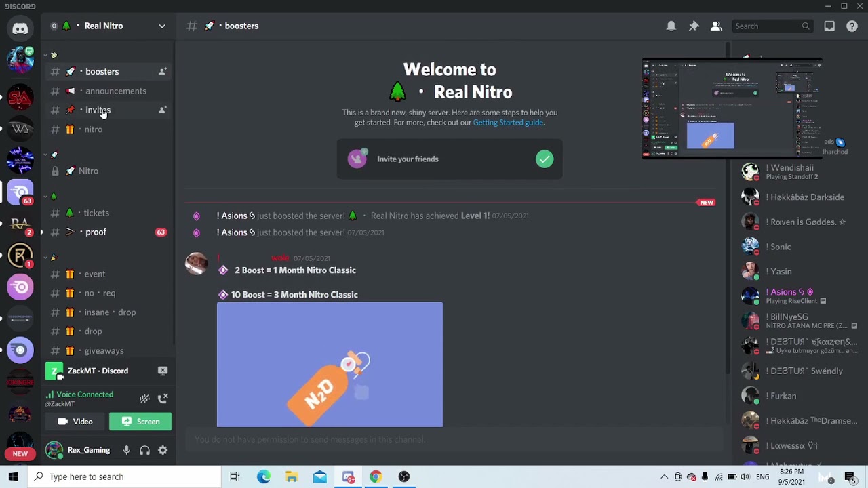Open the insane・drop channel
The width and height of the screenshot is (868, 488).
point(108,312)
